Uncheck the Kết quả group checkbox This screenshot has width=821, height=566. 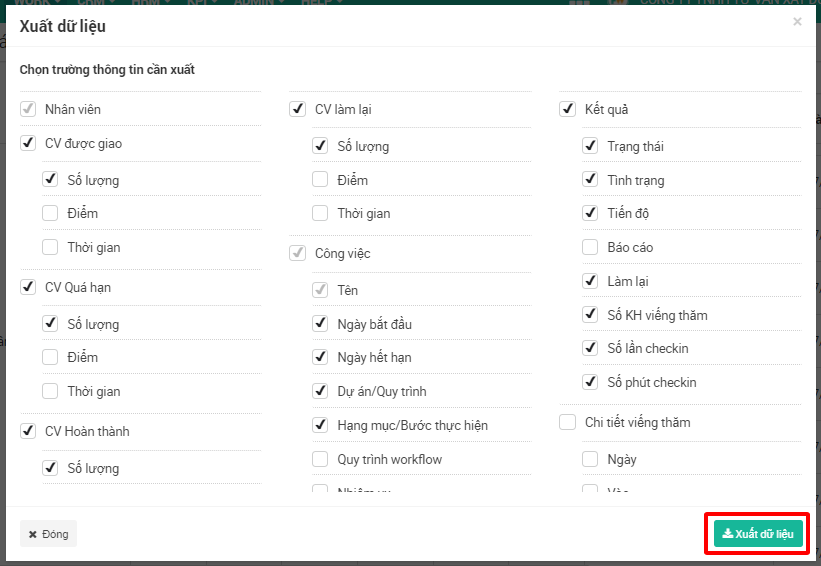coord(568,109)
